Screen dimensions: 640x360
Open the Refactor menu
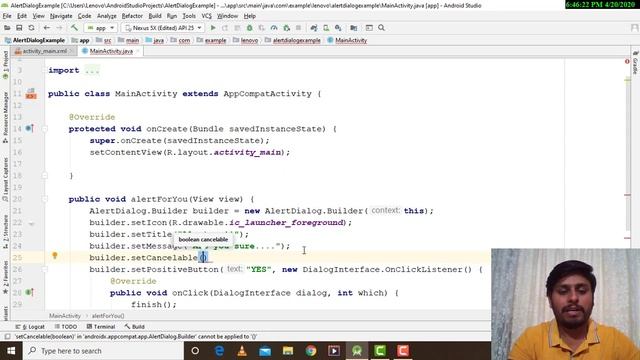[x=132, y=16]
